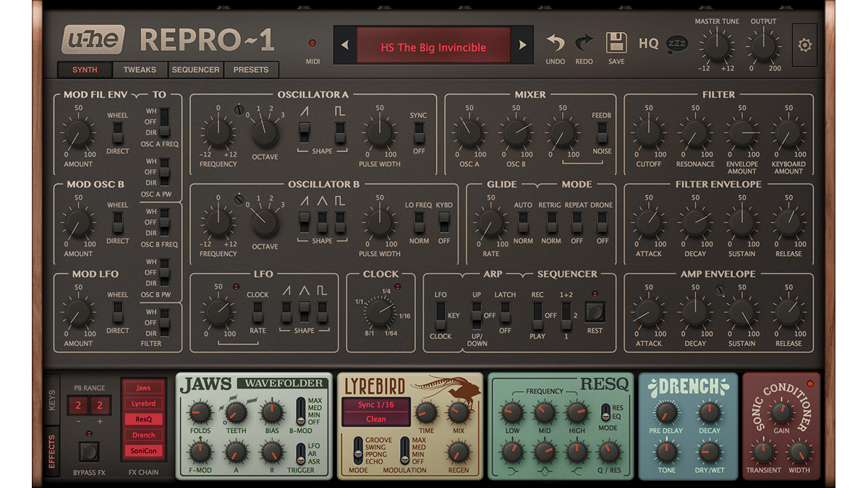
Task: Enable HQ mode
Action: (x=647, y=43)
